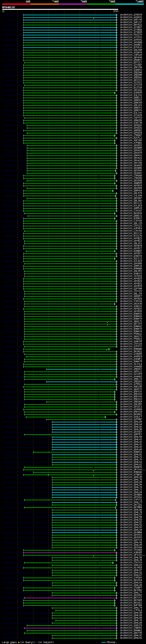Select the label UniRef100_Q6A172
Screen dimensions: 146x644
[x=131, y=389]
